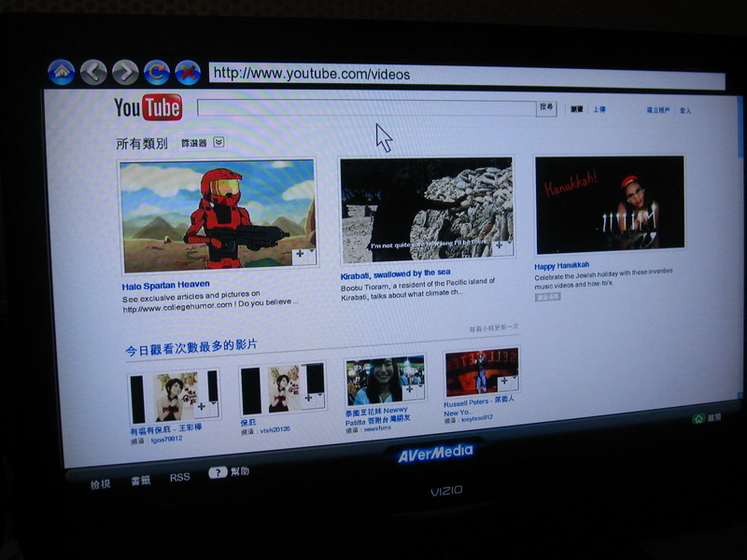Click plus icon on vtsh20126 video thumbnail
This screenshot has width=747, height=560.
tap(308, 398)
